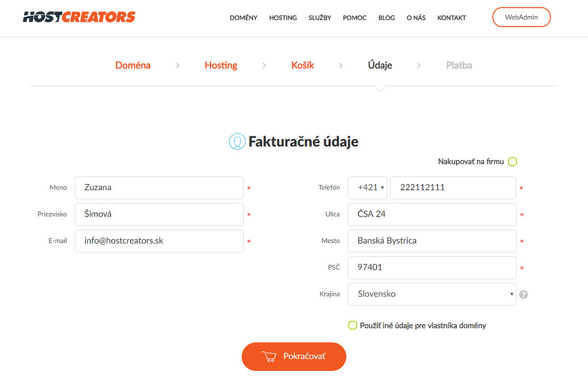Open the Krajina Slovensko dropdown
The width and height of the screenshot is (588, 389).
click(x=432, y=294)
